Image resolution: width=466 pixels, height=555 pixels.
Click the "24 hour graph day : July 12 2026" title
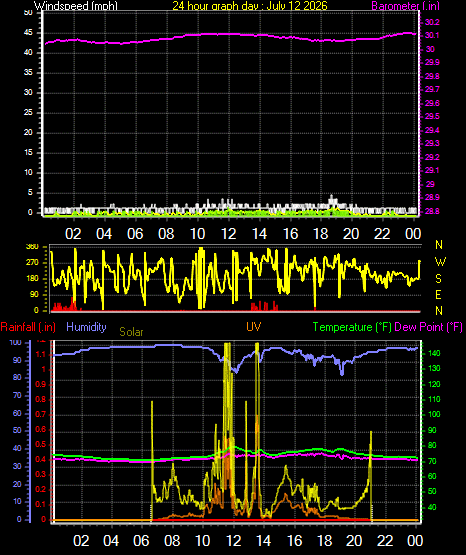pos(250,5)
